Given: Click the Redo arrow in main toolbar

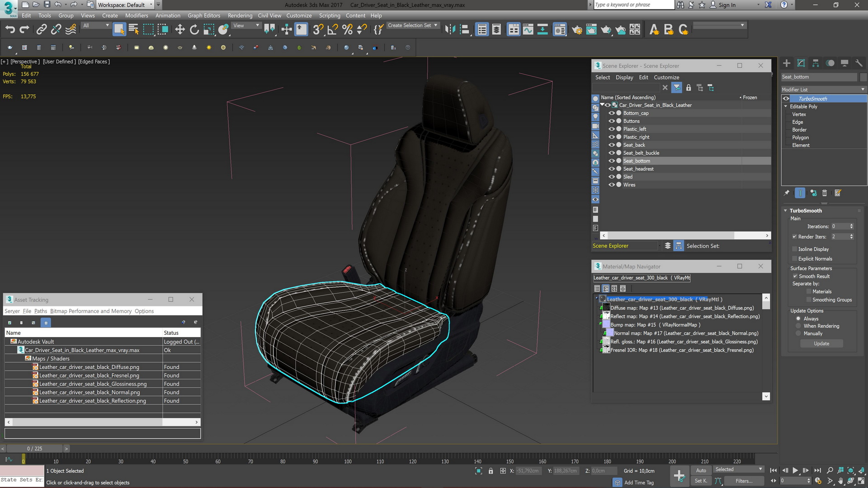Looking at the screenshot, I should coord(24,30).
